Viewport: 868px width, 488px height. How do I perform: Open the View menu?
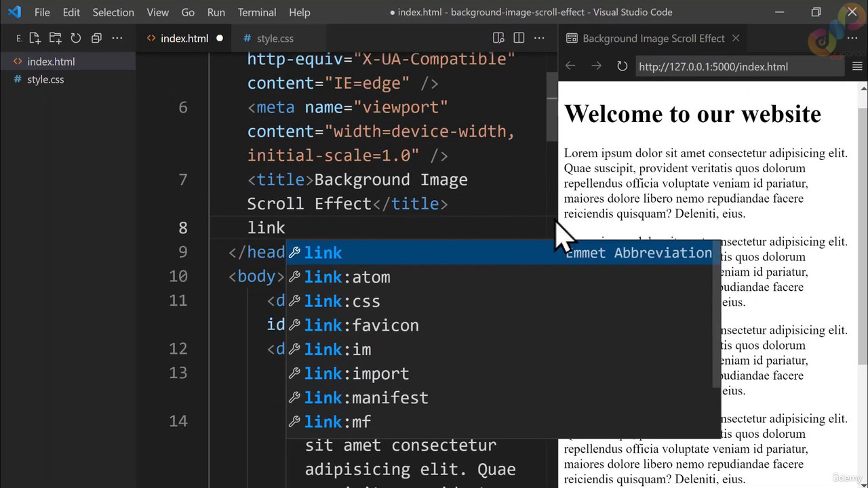(158, 12)
